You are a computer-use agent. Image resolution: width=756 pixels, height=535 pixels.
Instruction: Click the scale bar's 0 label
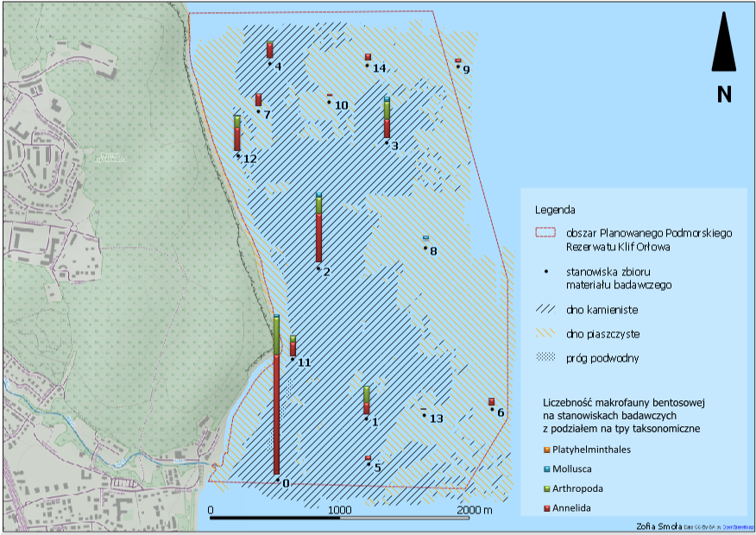211,510
